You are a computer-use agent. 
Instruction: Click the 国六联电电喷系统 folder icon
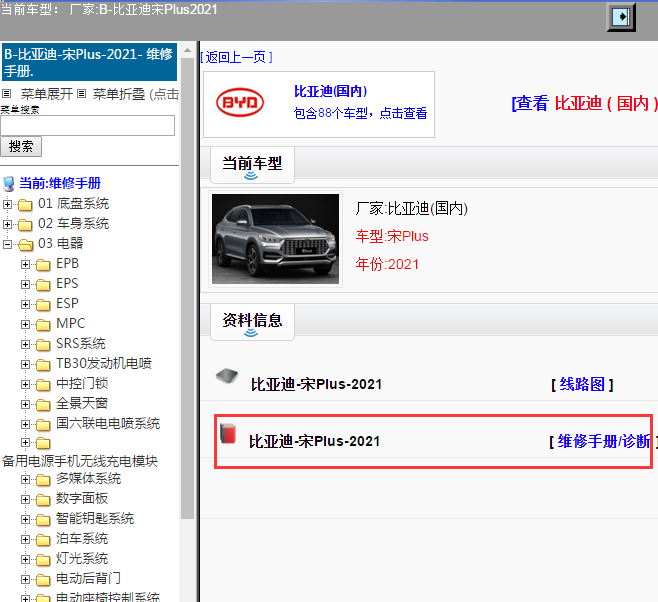click(43, 425)
